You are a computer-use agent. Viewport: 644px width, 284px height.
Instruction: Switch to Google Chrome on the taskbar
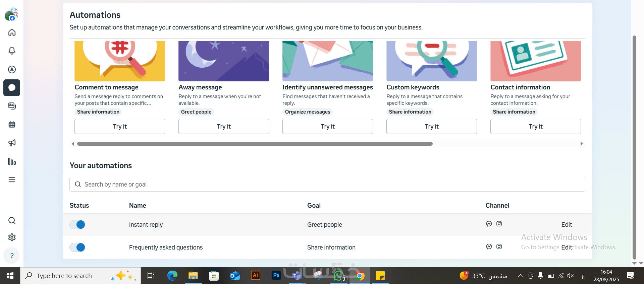click(x=359, y=276)
